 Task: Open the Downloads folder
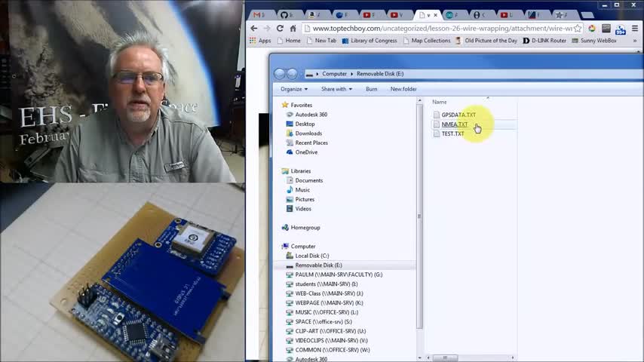[308, 133]
